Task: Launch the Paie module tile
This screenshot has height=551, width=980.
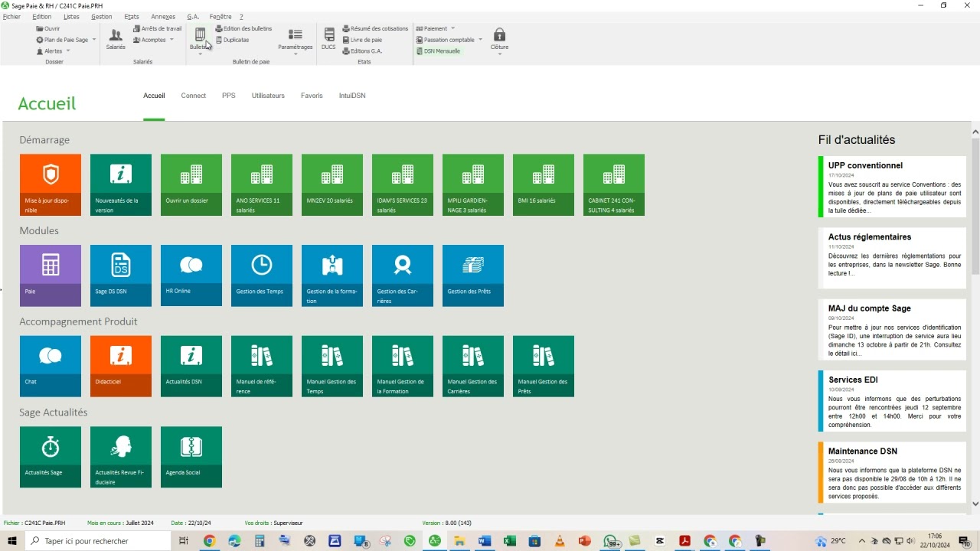Action: click(x=51, y=275)
